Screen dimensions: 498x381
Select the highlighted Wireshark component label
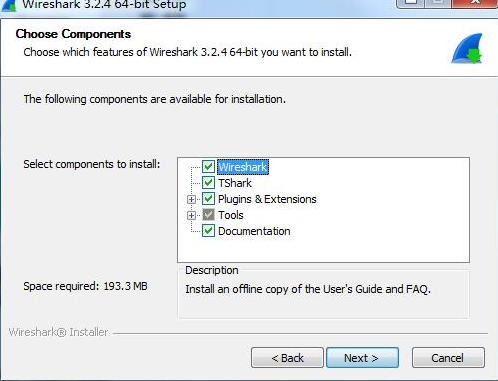[x=243, y=167]
